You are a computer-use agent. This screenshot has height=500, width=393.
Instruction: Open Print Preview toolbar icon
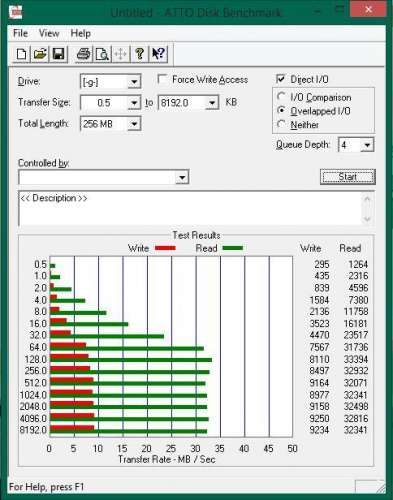click(102, 54)
